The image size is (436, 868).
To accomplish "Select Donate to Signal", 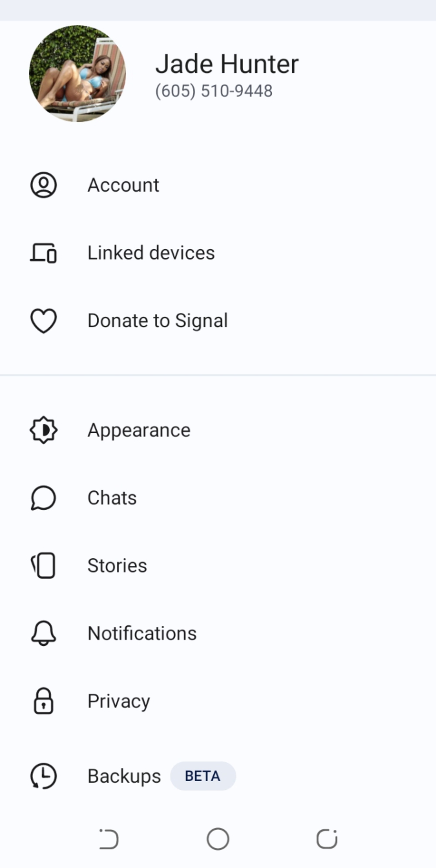I will (157, 320).
